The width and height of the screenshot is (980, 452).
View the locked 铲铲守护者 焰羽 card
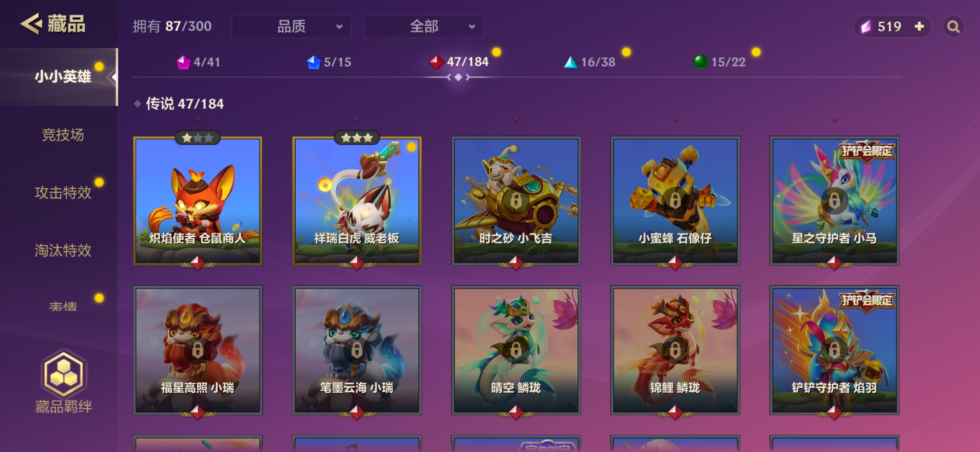(x=834, y=350)
